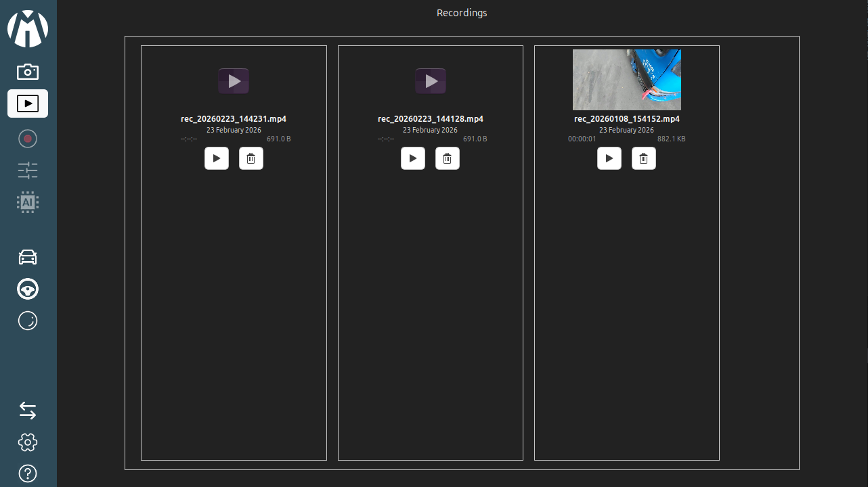The height and width of the screenshot is (487, 868).
Task: Play recording rec_20260108_154152.mp4
Action: (x=609, y=158)
